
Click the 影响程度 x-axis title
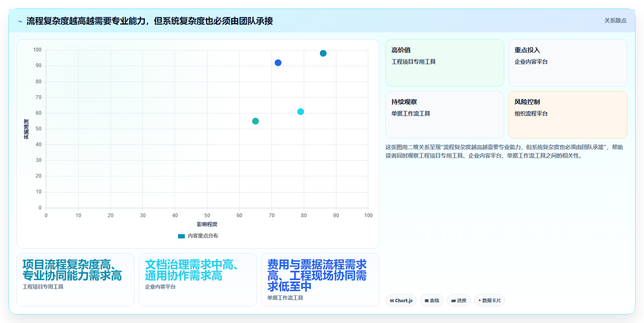pyautogui.click(x=207, y=224)
